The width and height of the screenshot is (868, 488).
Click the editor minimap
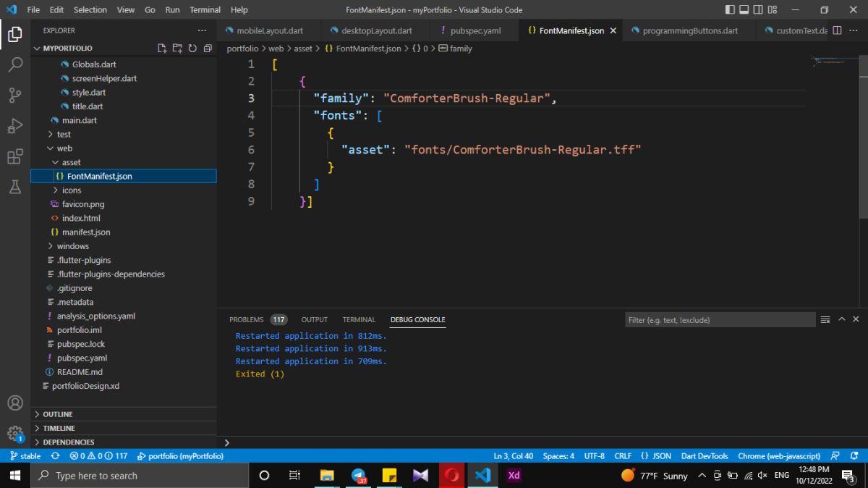(x=834, y=61)
